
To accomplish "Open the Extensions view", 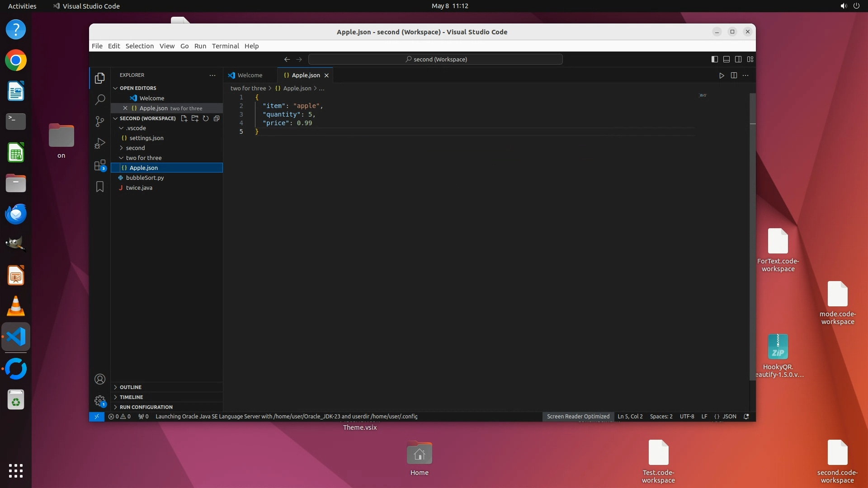I will click(x=100, y=165).
